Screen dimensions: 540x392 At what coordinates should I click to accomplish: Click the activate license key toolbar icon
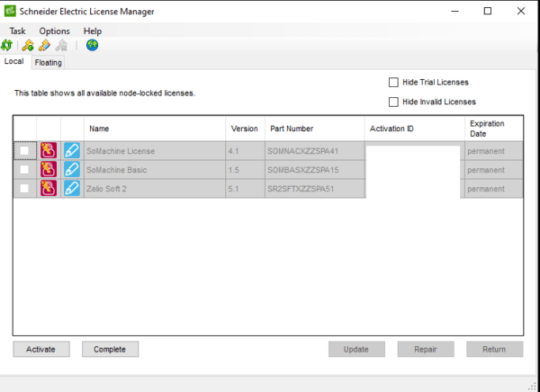(28, 45)
